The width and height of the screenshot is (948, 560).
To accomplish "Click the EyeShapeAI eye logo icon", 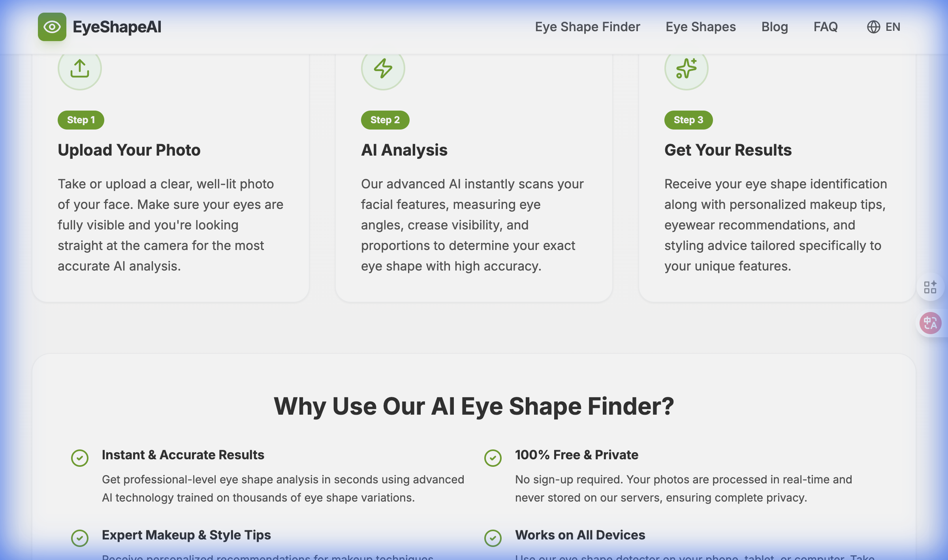I will click(x=52, y=26).
